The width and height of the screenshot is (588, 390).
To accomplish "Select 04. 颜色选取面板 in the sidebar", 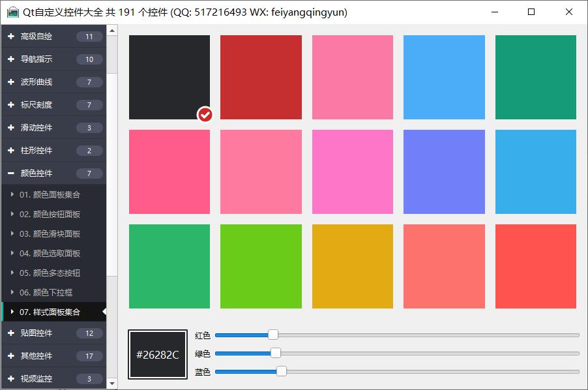I will click(x=50, y=253).
